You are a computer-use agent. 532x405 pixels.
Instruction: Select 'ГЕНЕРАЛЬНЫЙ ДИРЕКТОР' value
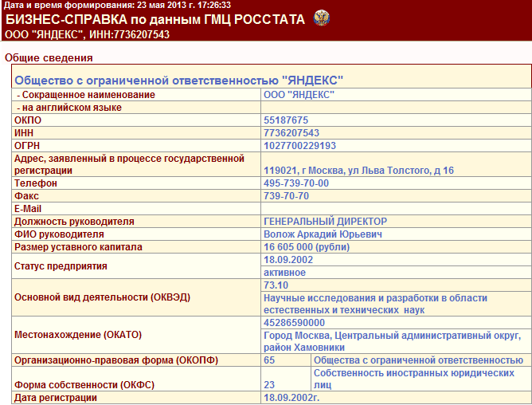point(326,222)
